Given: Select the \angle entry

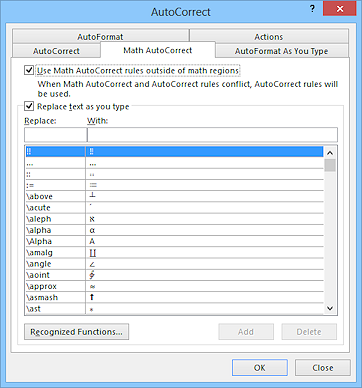Looking at the screenshot, I should (x=174, y=264).
